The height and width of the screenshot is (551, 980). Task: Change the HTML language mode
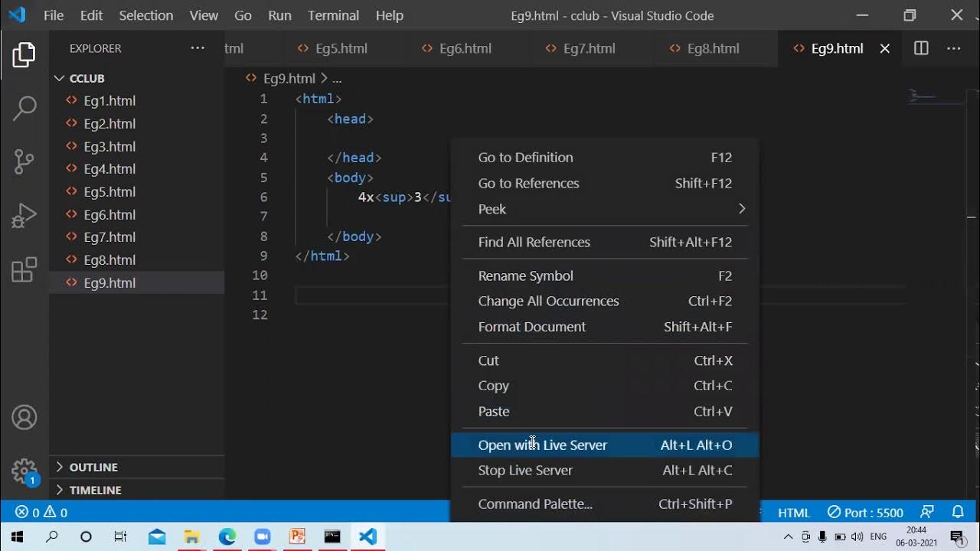pyautogui.click(x=793, y=512)
